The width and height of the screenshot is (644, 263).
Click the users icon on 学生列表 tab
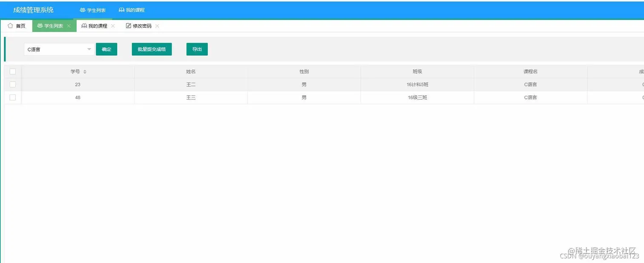(x=40, y=26)
